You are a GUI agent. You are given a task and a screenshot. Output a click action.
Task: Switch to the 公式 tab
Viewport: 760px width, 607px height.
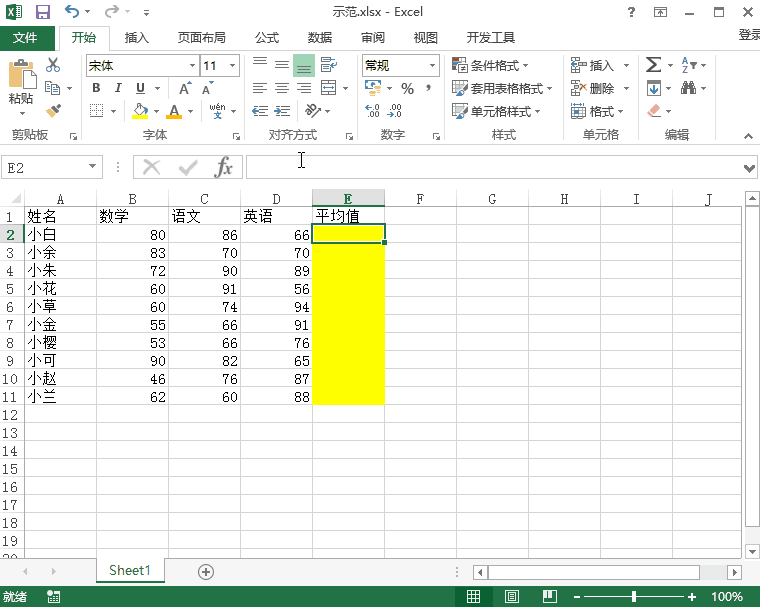coord(267,37)
